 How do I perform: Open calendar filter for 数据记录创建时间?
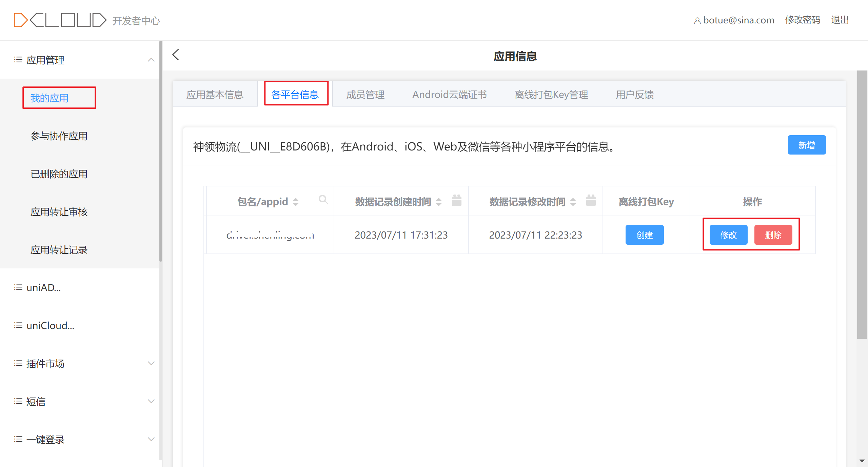457,201
